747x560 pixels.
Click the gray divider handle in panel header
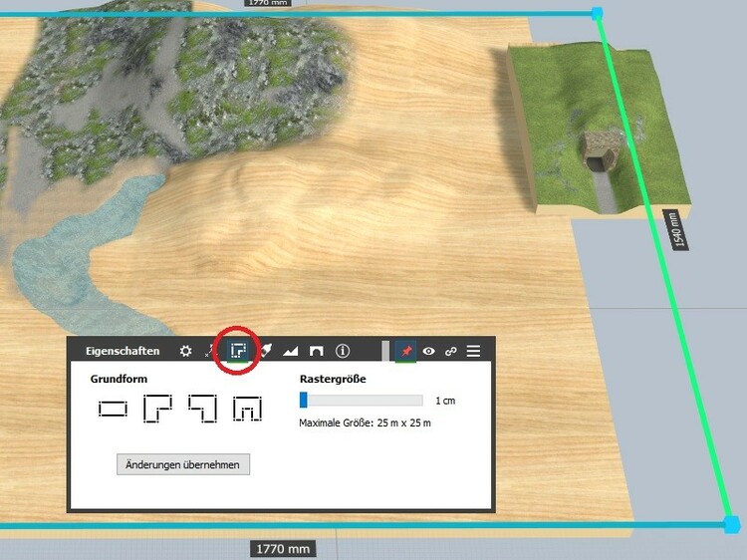tap(384, 352)
